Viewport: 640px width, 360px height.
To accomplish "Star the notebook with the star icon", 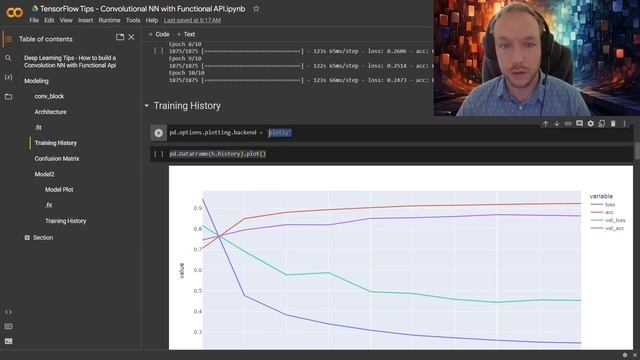I will click(x=256, y=9).
